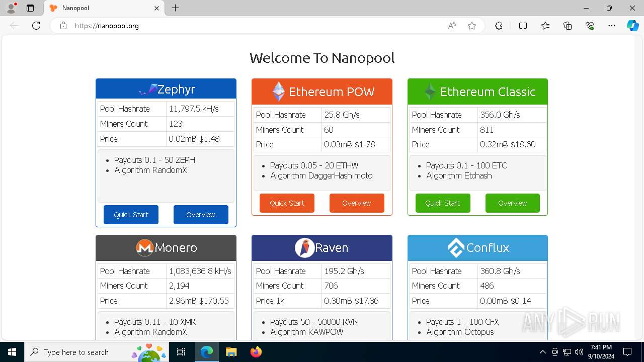Refresh the page with the reload icon

coord(36,26)
